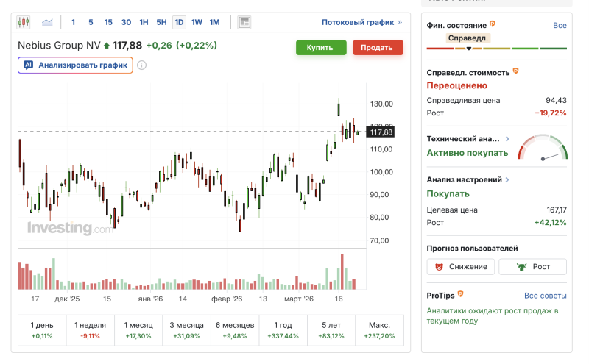Click the ProTips sales growth tip text
The image size is (589, 364).
click(493, 315)
